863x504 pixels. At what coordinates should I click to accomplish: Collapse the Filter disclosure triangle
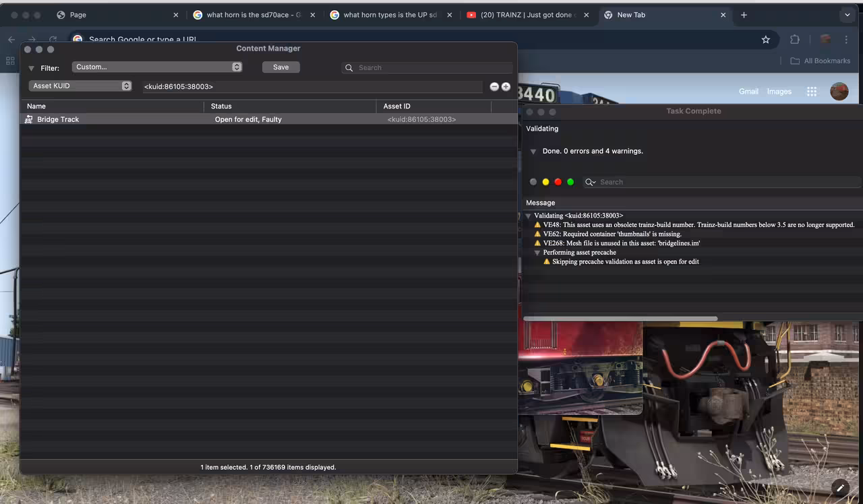pos(31,68)
